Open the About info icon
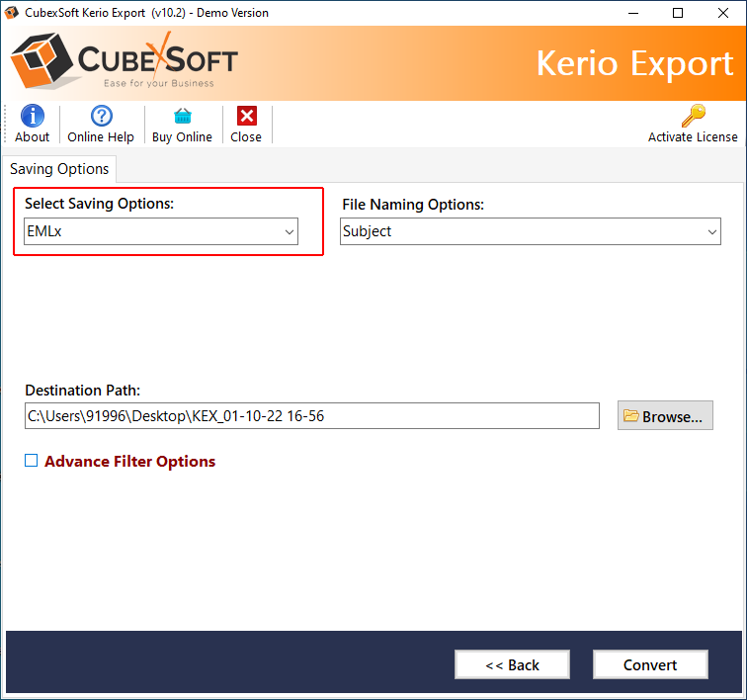This screenshot has width=747, height=700. (33, 116)
